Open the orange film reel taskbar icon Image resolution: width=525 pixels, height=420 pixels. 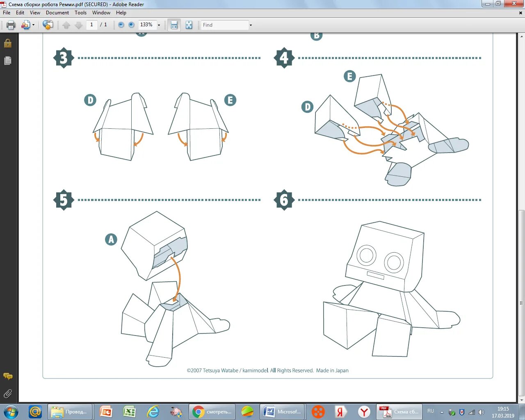pos(318,412)
